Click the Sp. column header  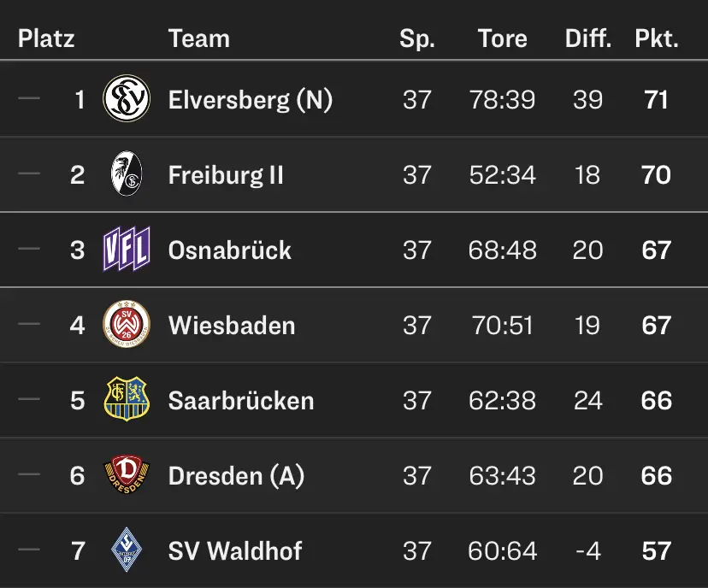[417, 38]
